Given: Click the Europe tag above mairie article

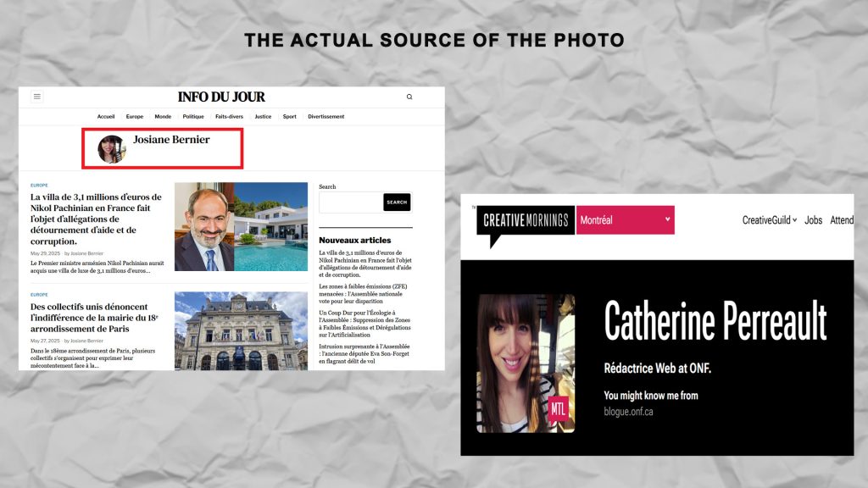Looking at the screenshot, I should pyautogui.click(x=39, y=295).
